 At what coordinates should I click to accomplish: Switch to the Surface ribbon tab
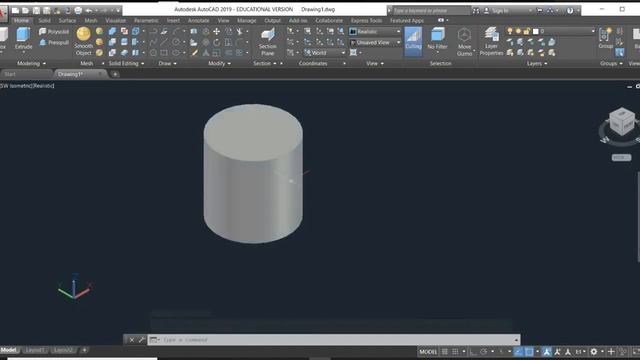[x=67, y=20]
